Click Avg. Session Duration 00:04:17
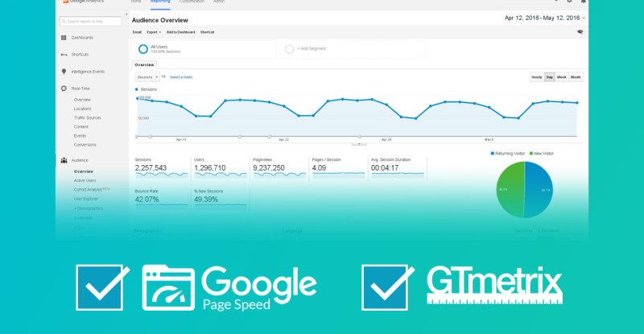Viewport: 644px width, 334px height. pos(398,168)
